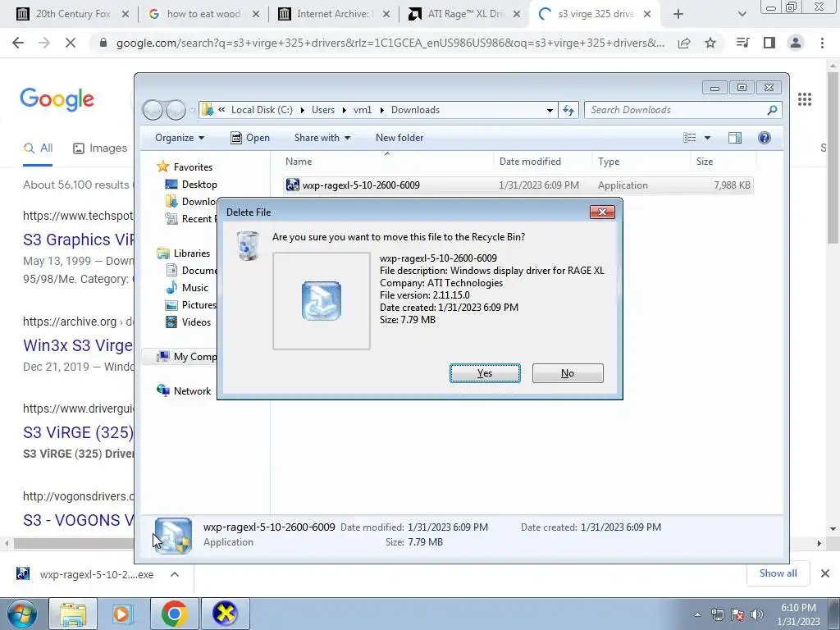
Task: Open Chrome tab search chevron
Action: 742,15
